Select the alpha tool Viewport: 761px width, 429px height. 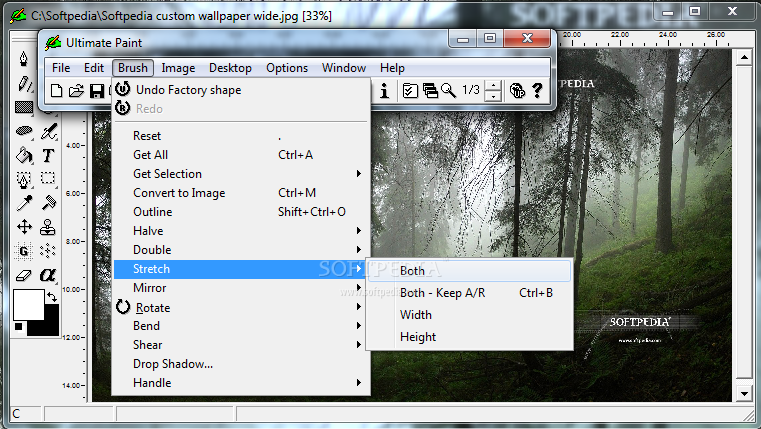[x=48, y=275]
